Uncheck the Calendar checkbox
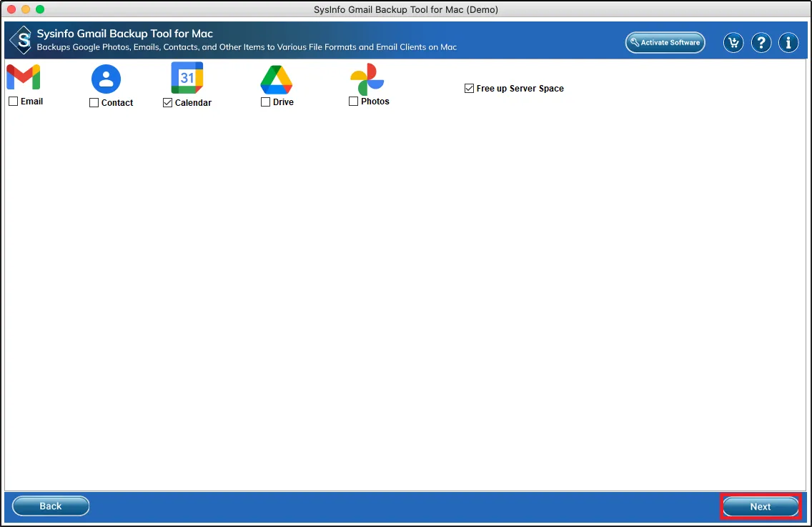This screenshot has height=527, width=812. tap(167, 102)
